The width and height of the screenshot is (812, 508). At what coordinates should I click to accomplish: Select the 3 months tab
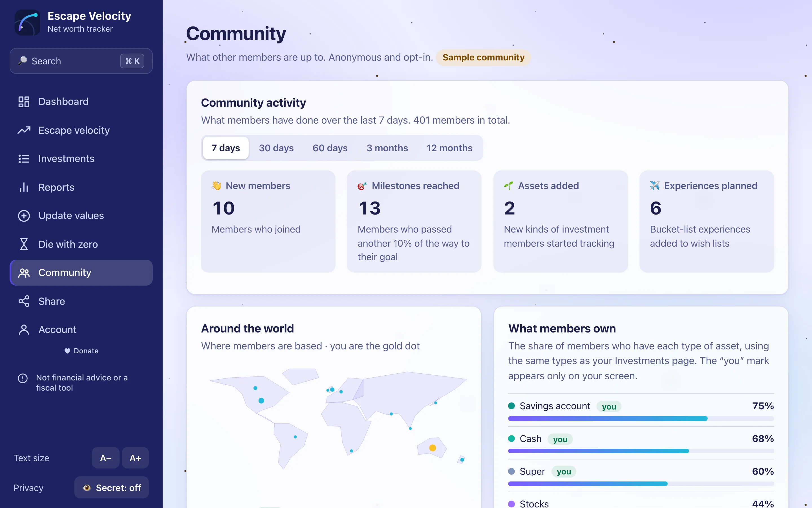coord(387,148)
